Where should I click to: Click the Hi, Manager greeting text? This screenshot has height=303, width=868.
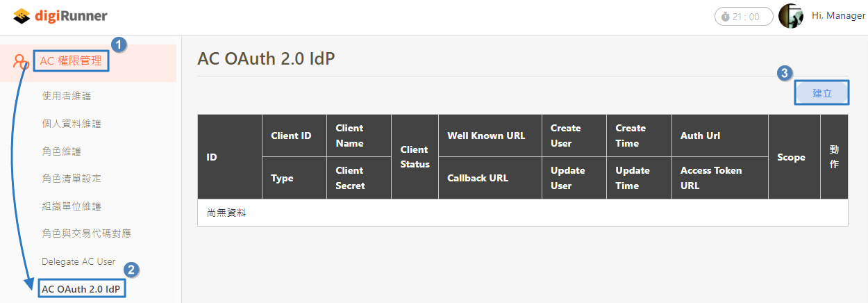[x=839, y=16]
